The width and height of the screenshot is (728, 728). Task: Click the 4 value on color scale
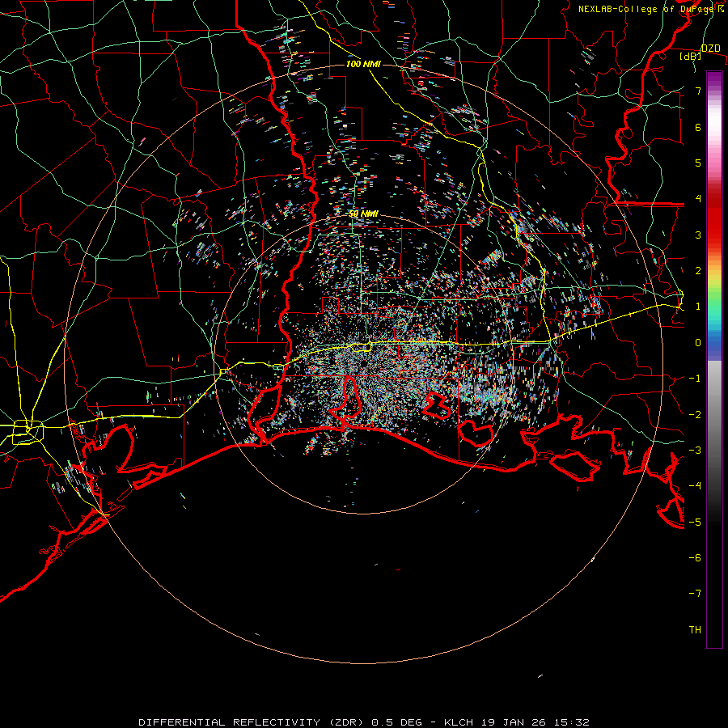698,199
